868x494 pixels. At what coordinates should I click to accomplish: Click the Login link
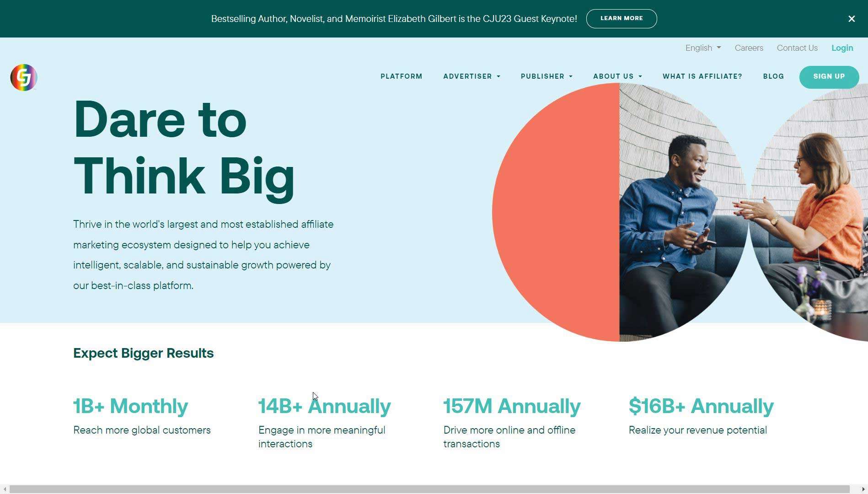842,48
